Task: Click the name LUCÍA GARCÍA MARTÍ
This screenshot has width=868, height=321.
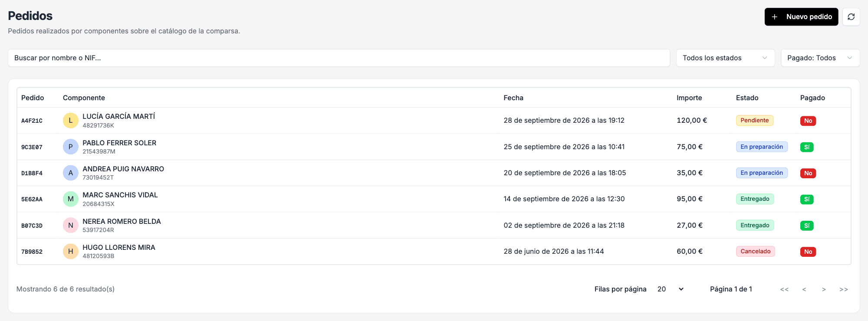Action: (119, 116)
